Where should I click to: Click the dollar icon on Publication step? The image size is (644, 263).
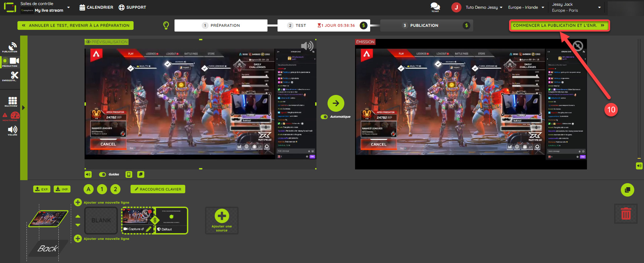click(466, 25)
